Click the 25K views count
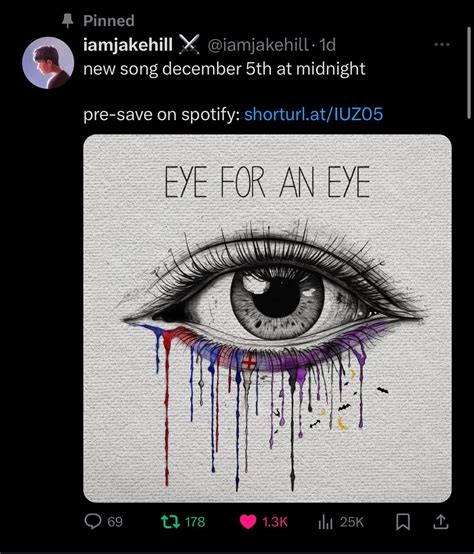The width and height of the screenshot is (474, 554). pyautogui.click(x=351, y=522)
